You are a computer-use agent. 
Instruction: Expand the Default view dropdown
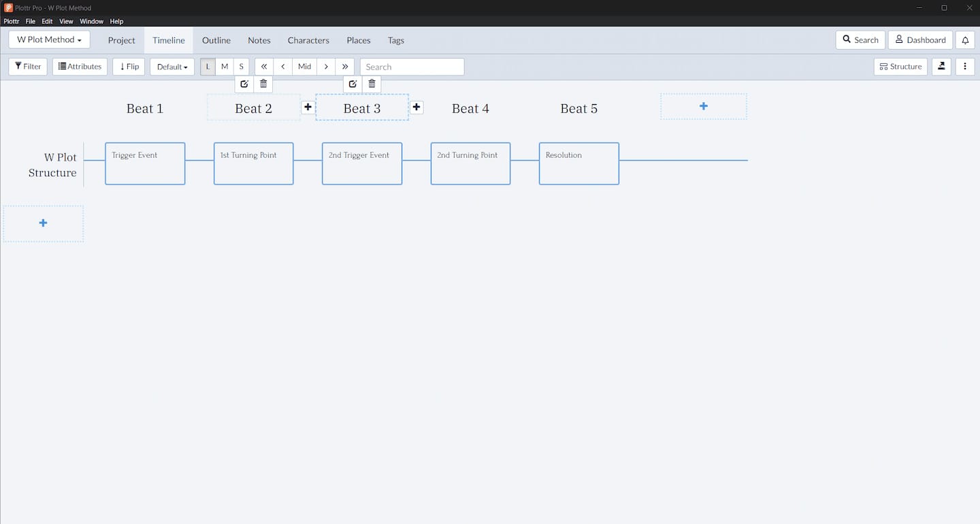click(172, 67)
